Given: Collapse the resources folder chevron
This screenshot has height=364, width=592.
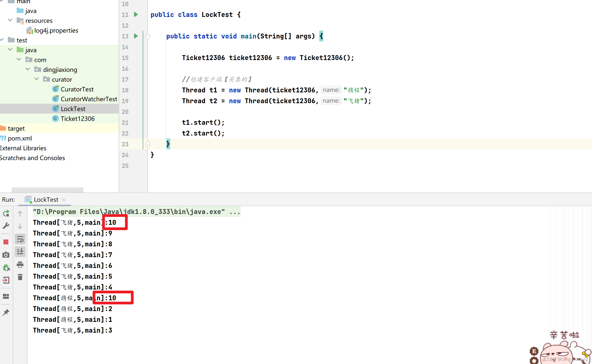Looking at the screenshot, I should [10, 20].
